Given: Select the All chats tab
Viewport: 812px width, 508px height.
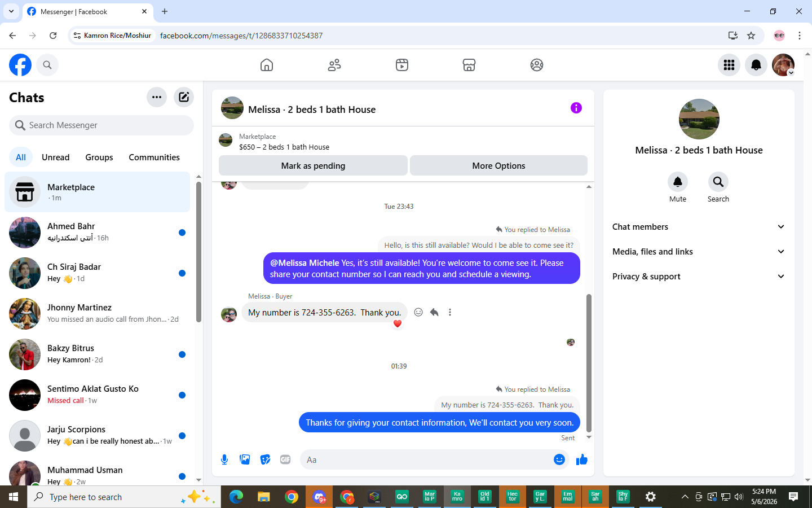Looking at the screenshot, I should pyautogui.click(x=21, y=157).
